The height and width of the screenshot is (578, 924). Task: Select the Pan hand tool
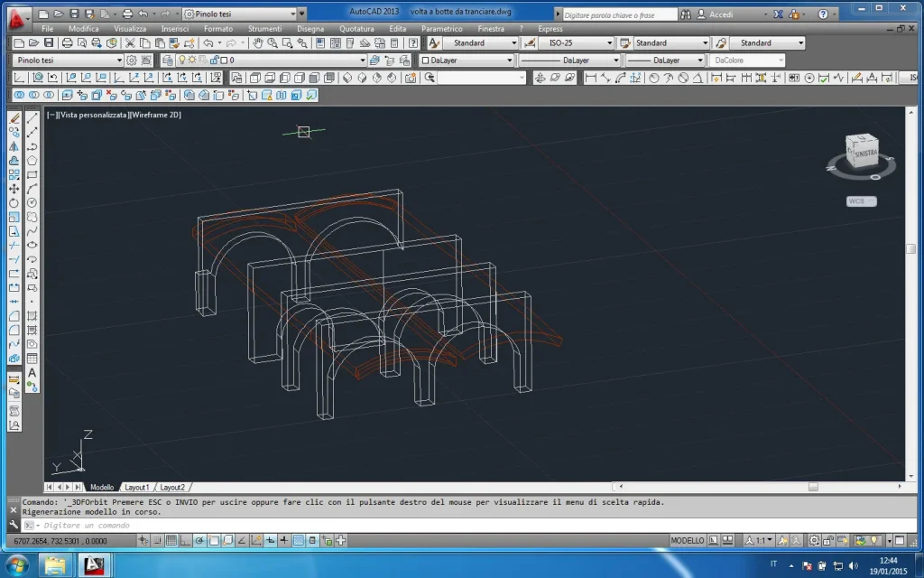point(257,43)
